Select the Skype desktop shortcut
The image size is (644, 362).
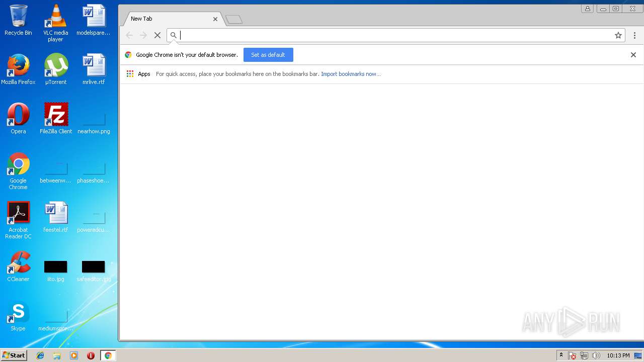pyautogui.click(x=18, y=316)
